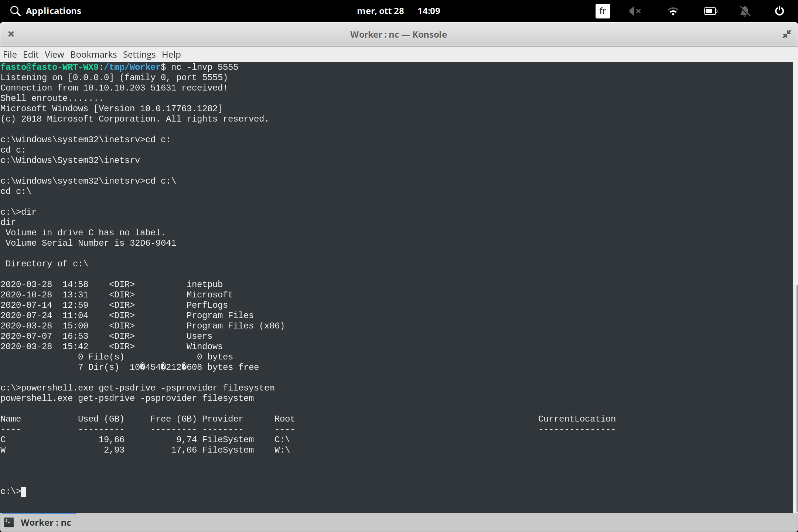Click the Wi-Fi status icon in the panel
This screenshot has height=532, width=798.
673,11
